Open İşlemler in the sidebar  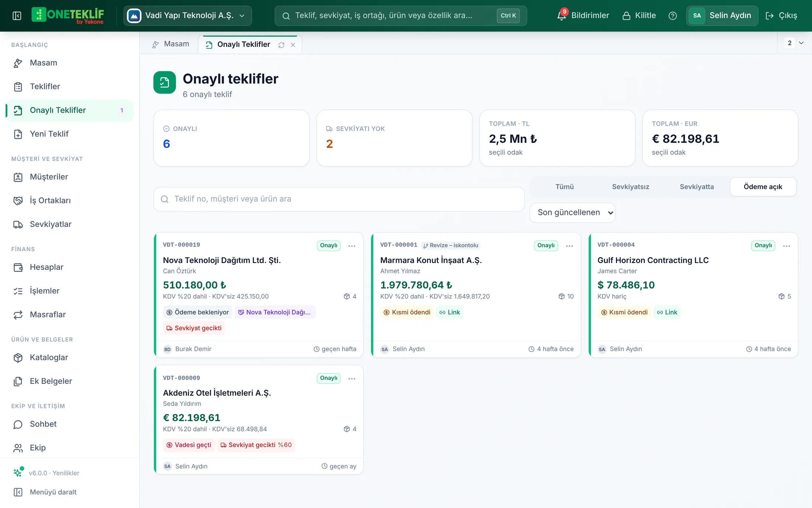pyautogui.click(x=70, y=291)
